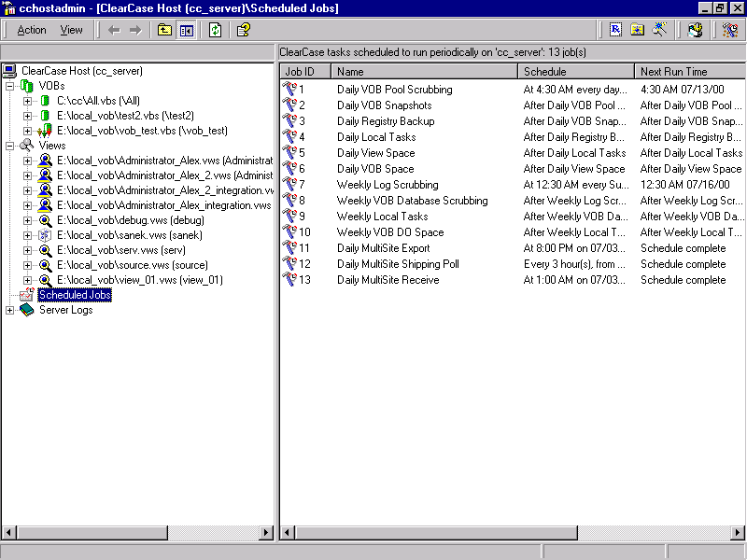Viewport: 747px width, 560px height.
Task: Click the Forward arrow in the toolbar
Action: point(135,31)
